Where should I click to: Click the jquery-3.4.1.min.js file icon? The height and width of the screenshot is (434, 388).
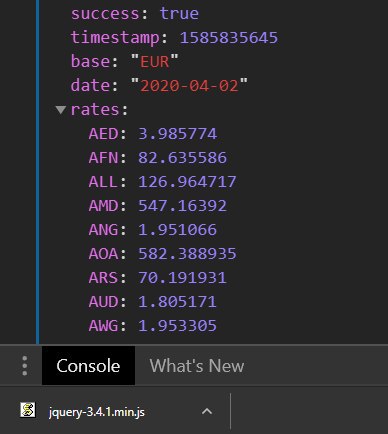click(28, 410)
